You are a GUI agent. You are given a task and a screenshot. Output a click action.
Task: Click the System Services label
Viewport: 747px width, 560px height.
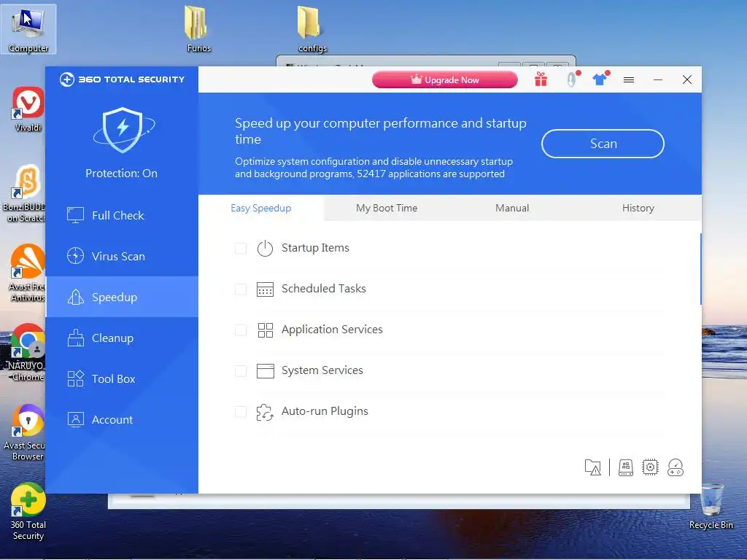point(322,370)
